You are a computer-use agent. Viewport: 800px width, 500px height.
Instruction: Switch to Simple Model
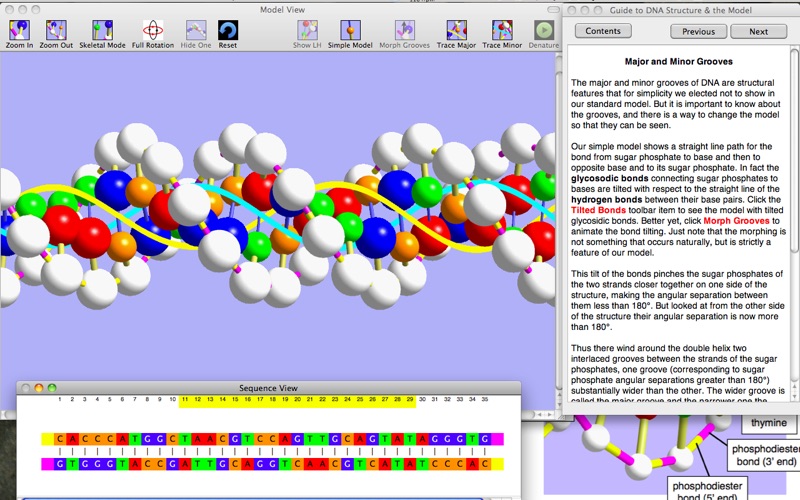point(350,34)
